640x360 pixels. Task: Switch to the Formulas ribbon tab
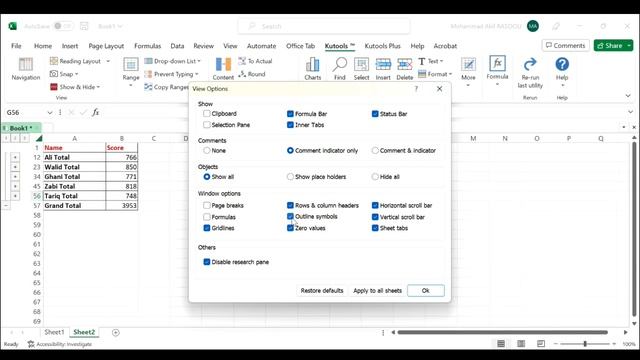[147, 46]
